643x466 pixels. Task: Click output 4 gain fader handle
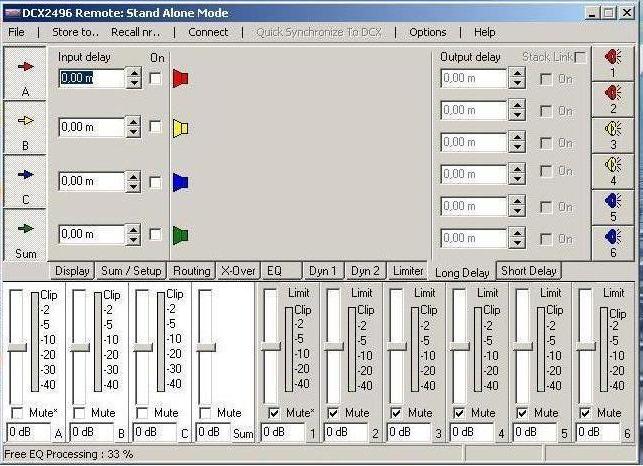pos(459,346)
